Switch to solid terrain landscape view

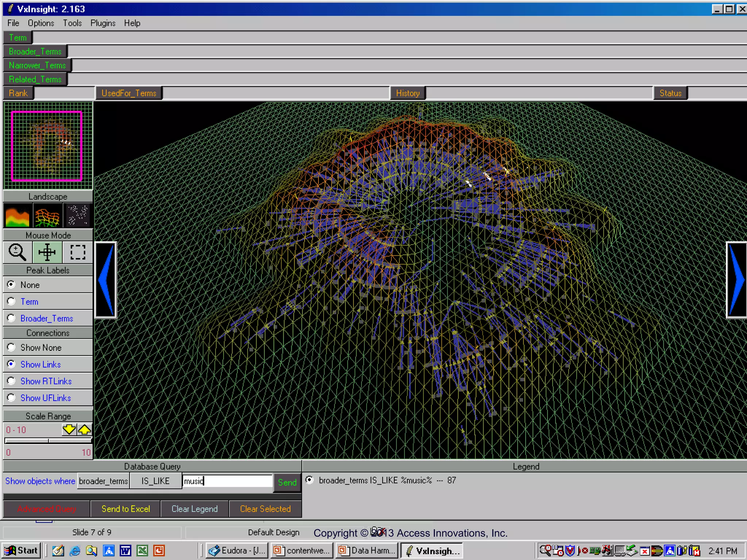(17, 215)
